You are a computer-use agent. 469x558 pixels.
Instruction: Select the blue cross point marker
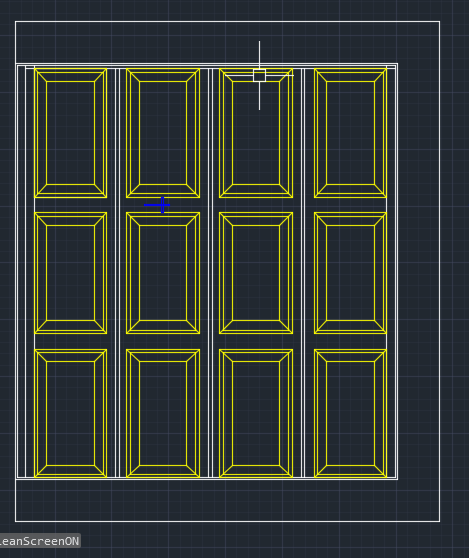tap(157, 205)
